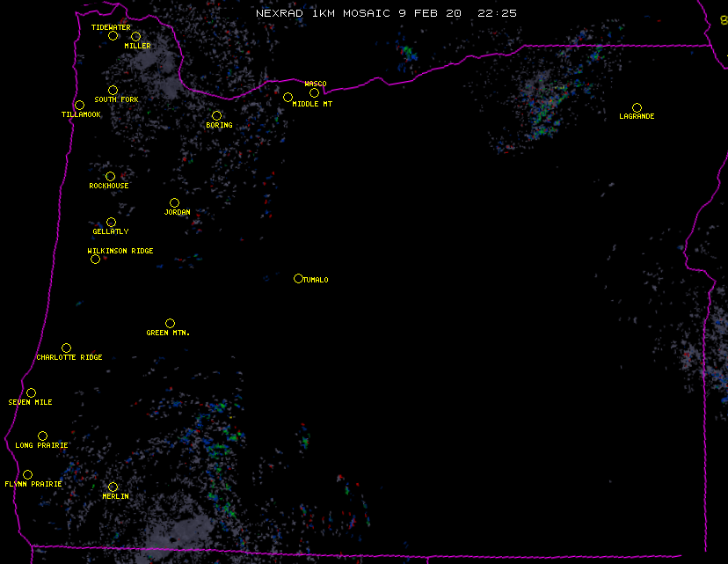Click the Seven Mile station circle

(31, 392)
